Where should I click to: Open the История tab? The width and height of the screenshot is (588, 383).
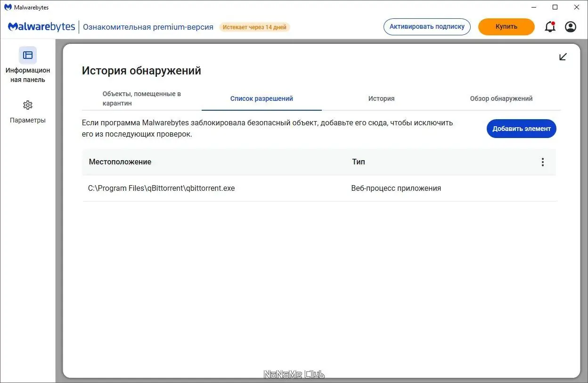click(x=381, y=98)
